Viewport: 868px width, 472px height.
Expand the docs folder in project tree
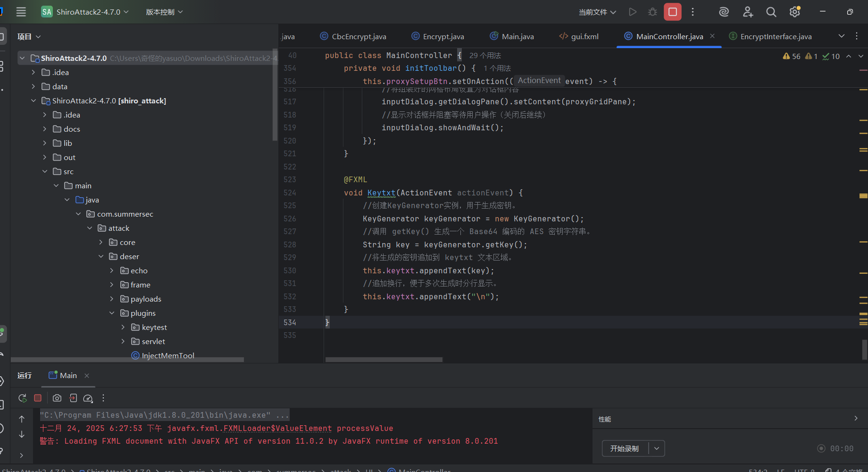(45, 129)
